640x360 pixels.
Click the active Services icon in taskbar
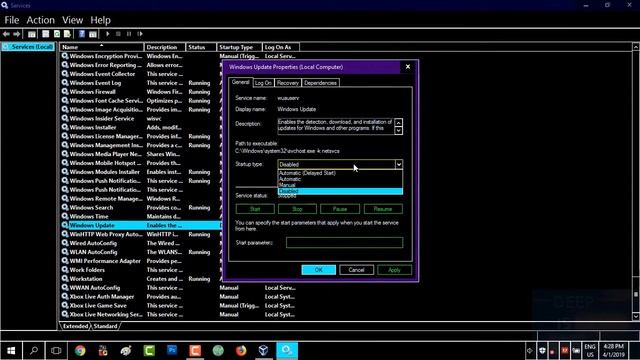click(287, 351)
